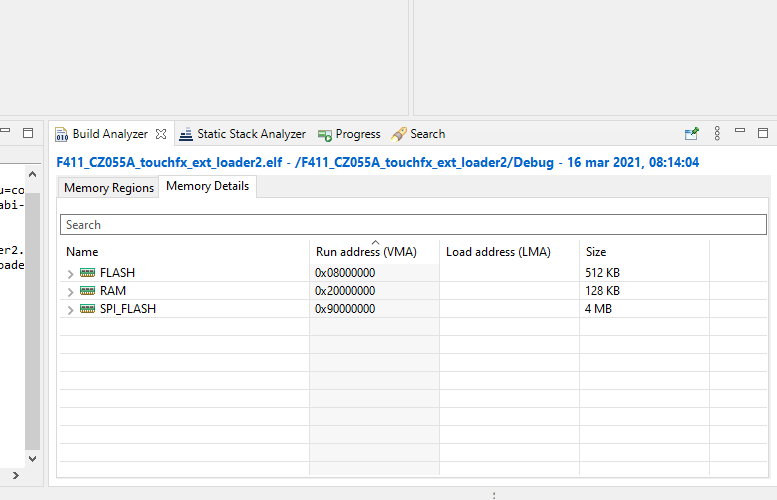The width and height of the screenshot is (777, 500).
Task: Close the Build Analyzer view tab
Action: coord(161,134)
